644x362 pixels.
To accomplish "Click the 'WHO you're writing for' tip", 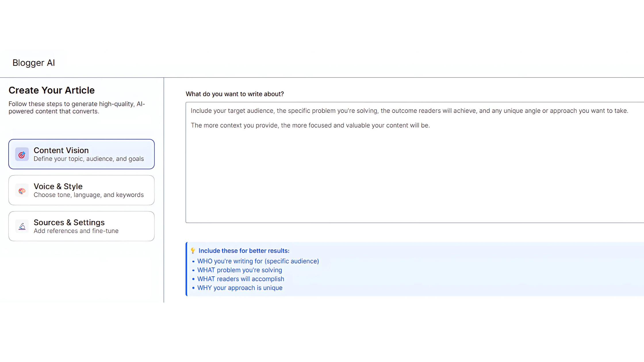I will 258,261.
